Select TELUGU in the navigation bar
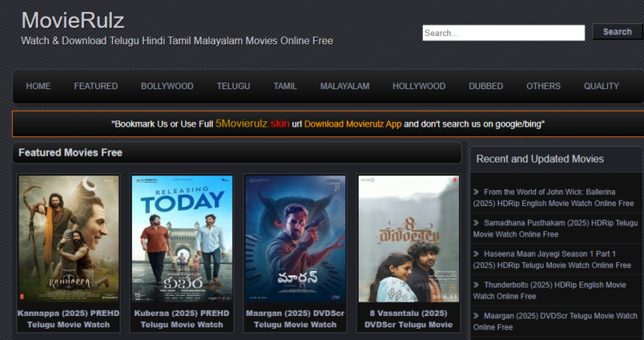The height and width of the screenshot is (340, 644). (234, 86)
